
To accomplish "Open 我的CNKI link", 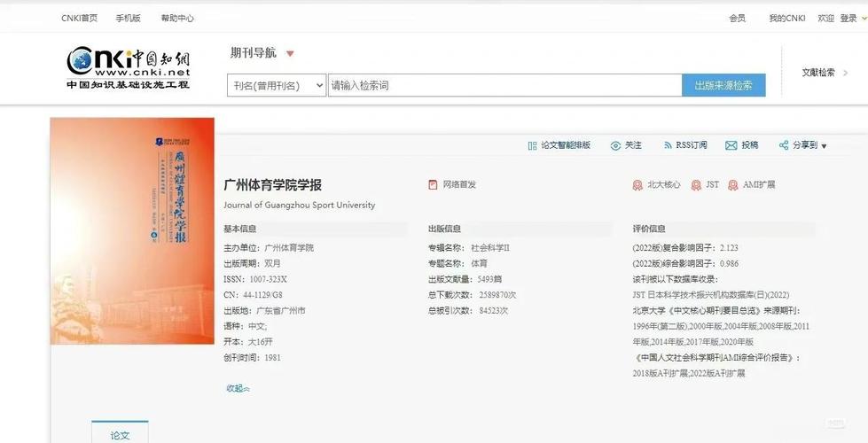I will (787, 19).
